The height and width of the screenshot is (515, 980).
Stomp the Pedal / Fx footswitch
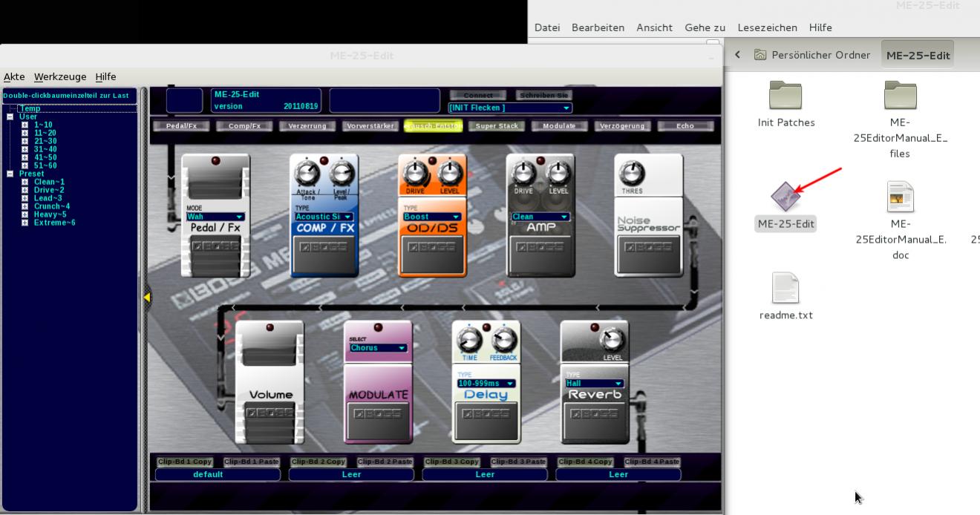[x=215, y=255]
